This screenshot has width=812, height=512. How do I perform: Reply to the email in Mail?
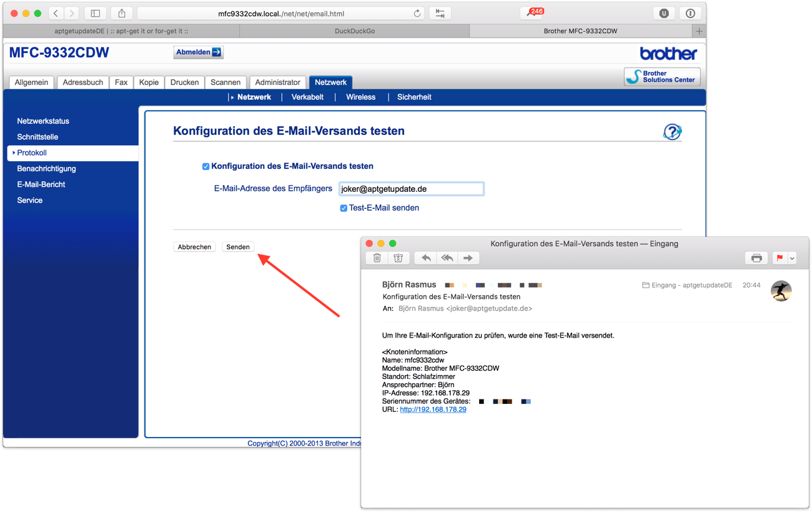point(426,258)
